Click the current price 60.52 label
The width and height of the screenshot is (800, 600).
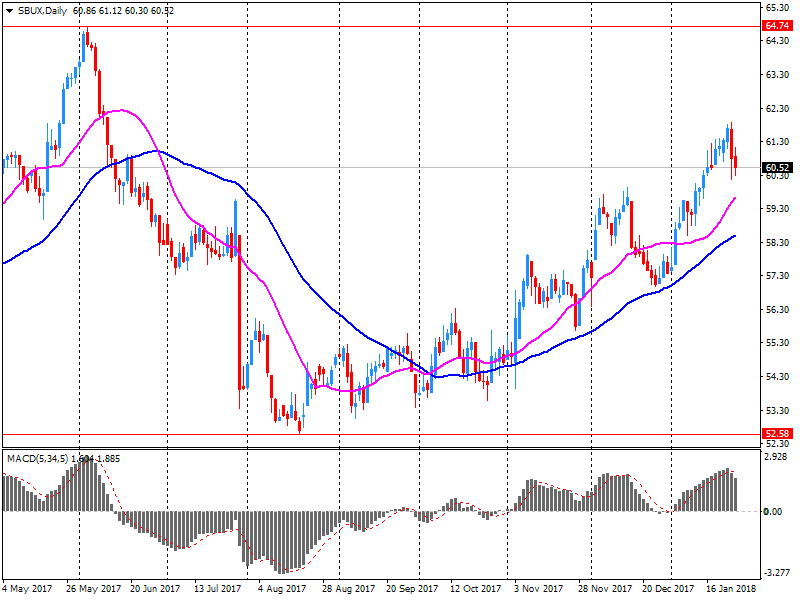point(777,167)
